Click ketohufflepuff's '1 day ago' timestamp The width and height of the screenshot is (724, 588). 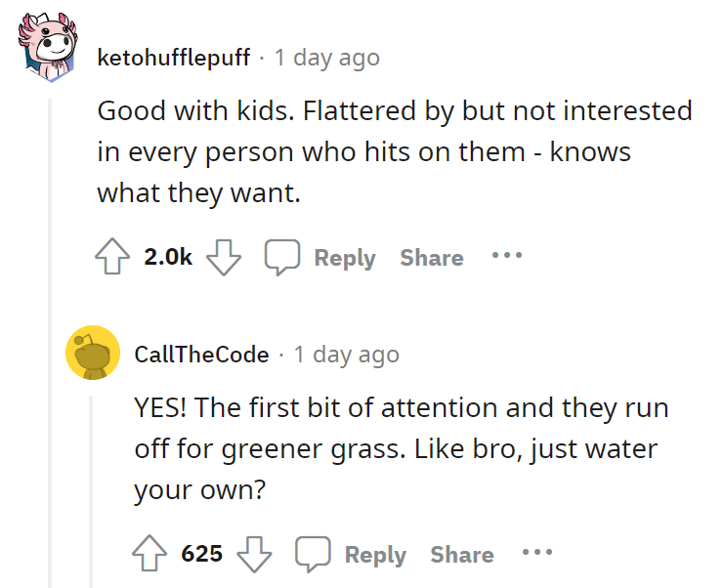[x=327, y=59]
